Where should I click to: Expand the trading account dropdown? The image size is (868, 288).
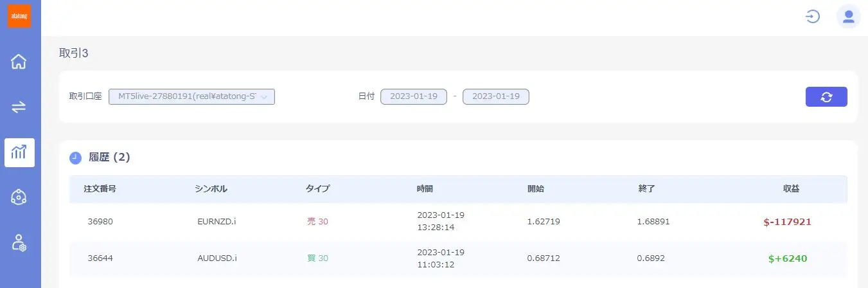click(x=191, y=96)
